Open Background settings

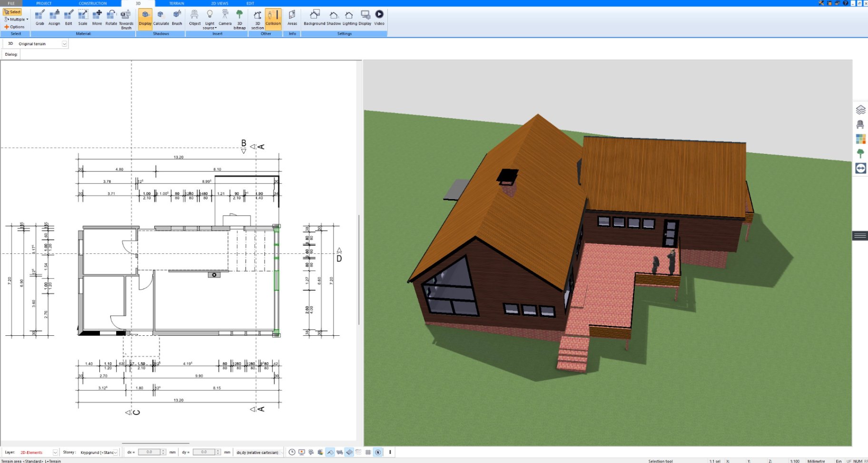[315, 18]
